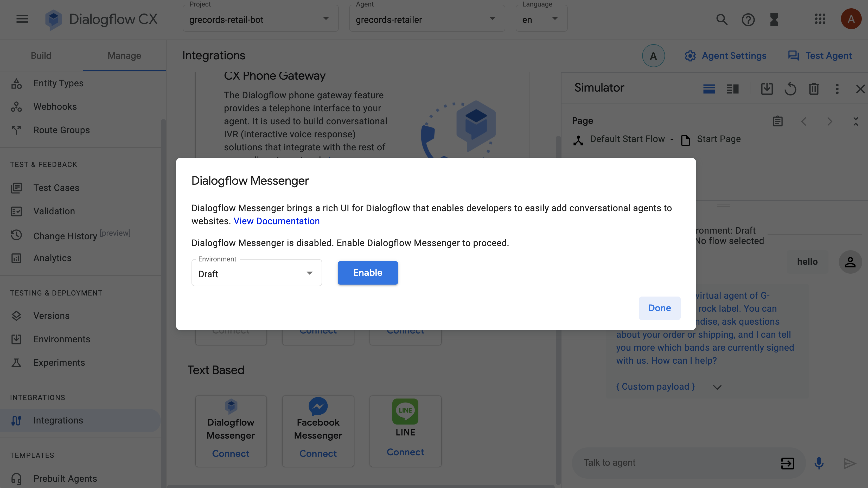Click the Agent Settings gear icon

coord(690,55)
